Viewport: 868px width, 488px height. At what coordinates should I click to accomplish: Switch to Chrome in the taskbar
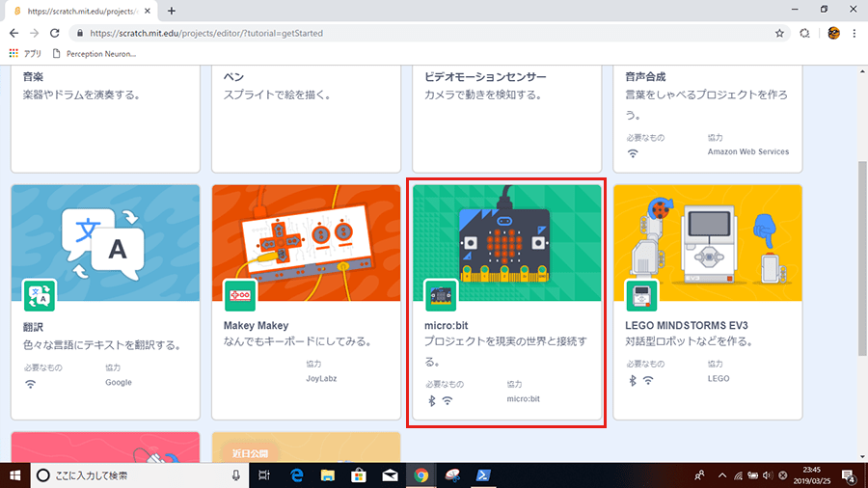coord(420,475)
